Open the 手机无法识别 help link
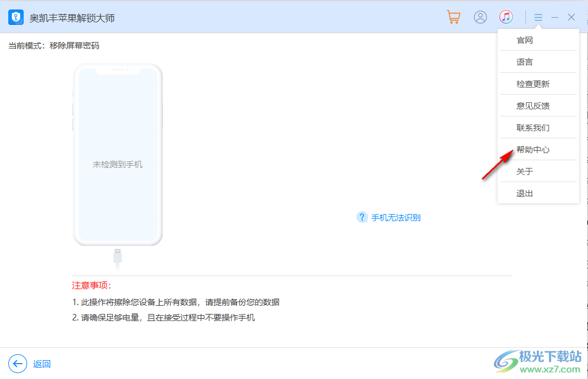This screenshot has height=379, width=588. coord(395,218)
